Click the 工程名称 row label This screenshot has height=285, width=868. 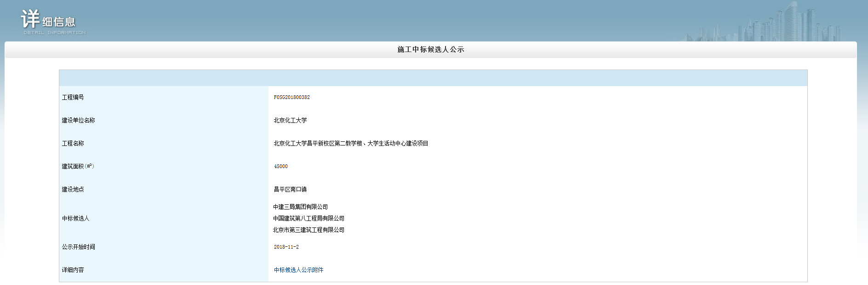(x=73, y=144)
